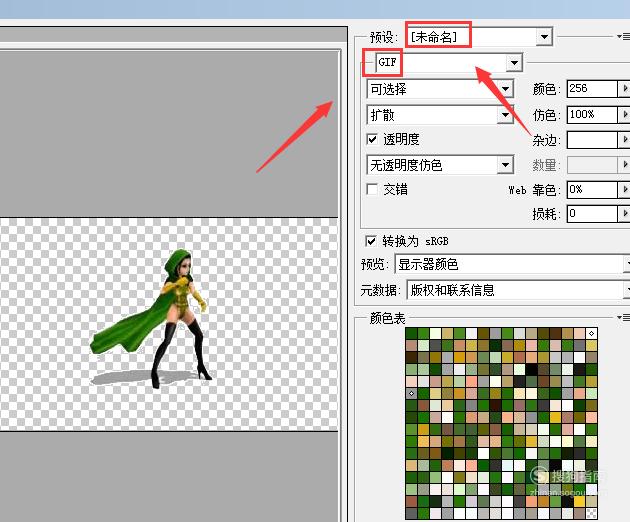
Task: Open the arrow next to 损耗 field
Action: (624, 213)
